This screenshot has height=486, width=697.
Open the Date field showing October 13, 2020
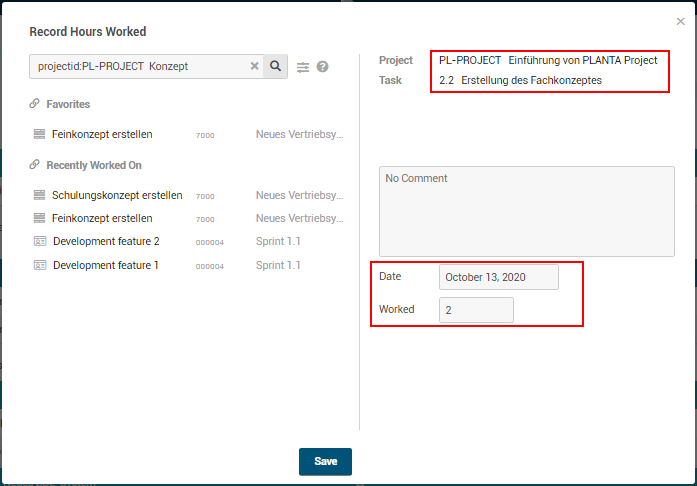click(x=498, y=277)
